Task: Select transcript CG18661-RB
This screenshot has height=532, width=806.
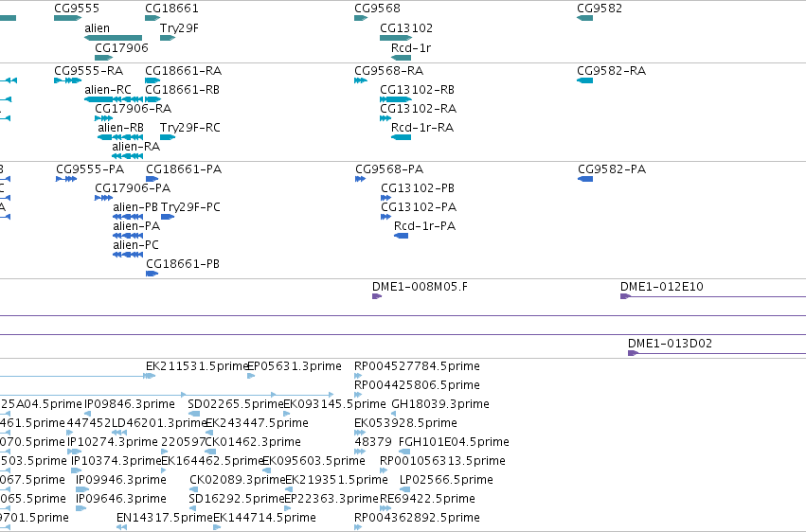Action: (x=153, y=99)
